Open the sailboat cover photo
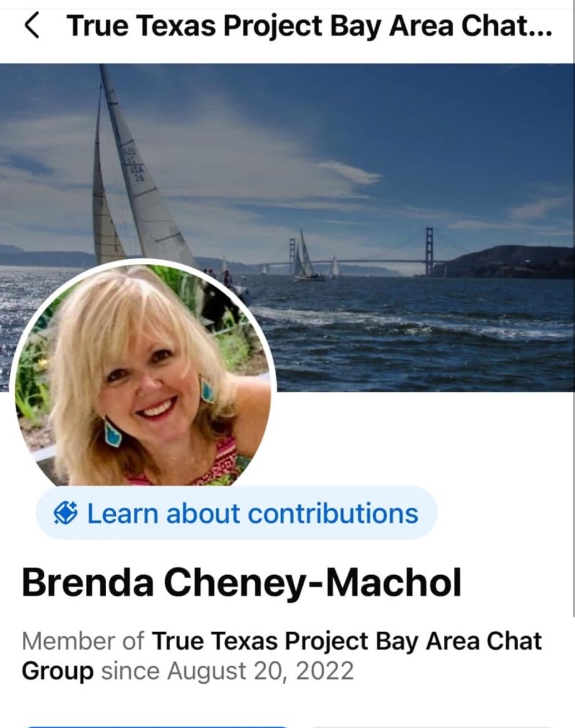This screenshot has width=575, height=728. pos(287,228)
